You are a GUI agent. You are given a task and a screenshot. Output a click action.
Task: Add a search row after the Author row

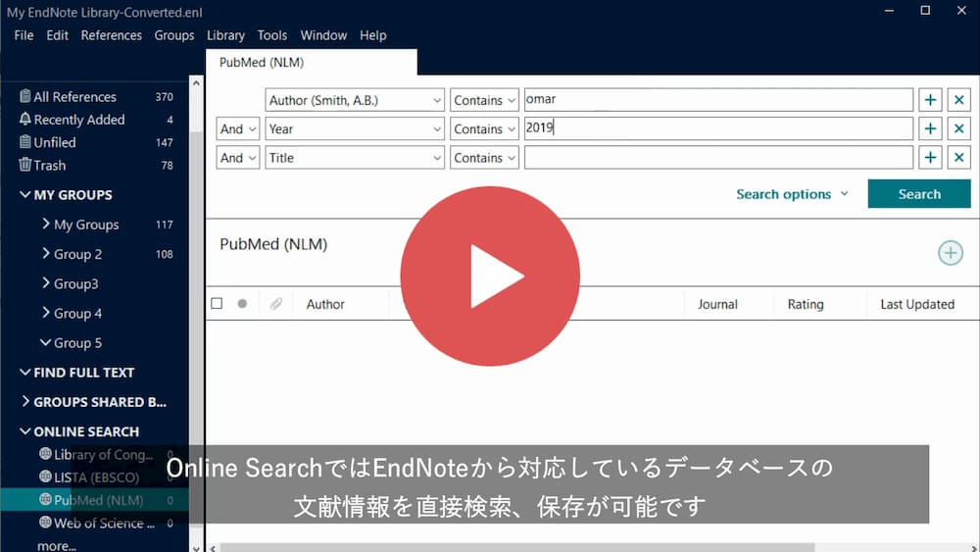930,100
